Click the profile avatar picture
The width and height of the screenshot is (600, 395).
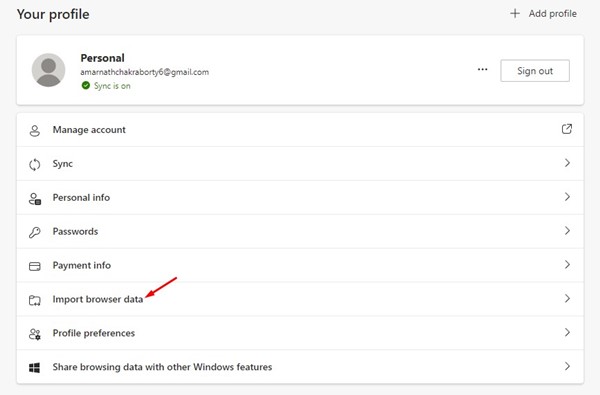point(48,70)
